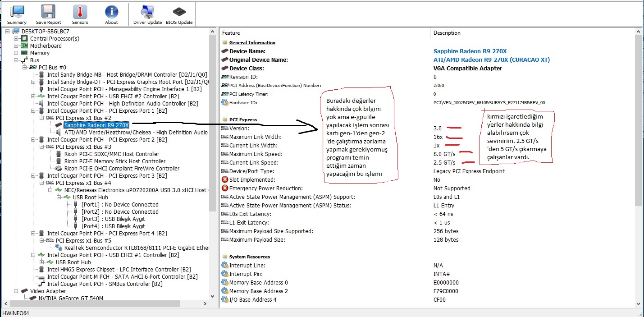
Task: Click the gear icon beside Interrupt Line
Action: [225, 265]
